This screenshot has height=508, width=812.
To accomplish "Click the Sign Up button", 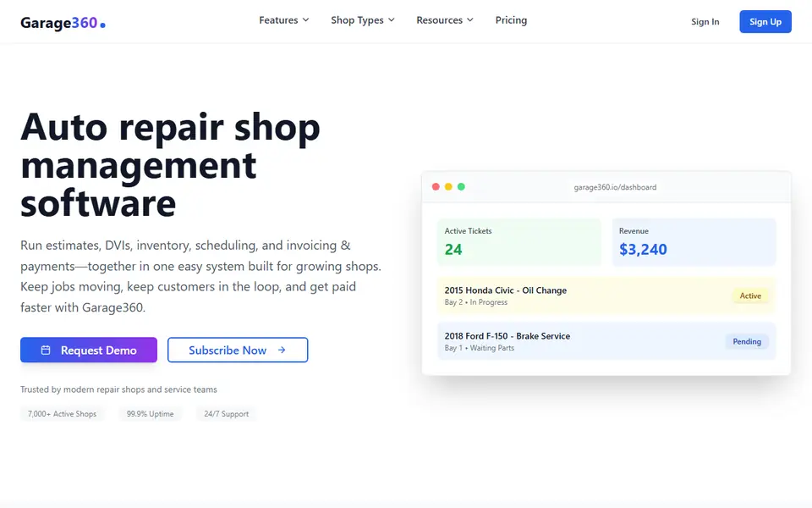I will (x=765, y=22).
